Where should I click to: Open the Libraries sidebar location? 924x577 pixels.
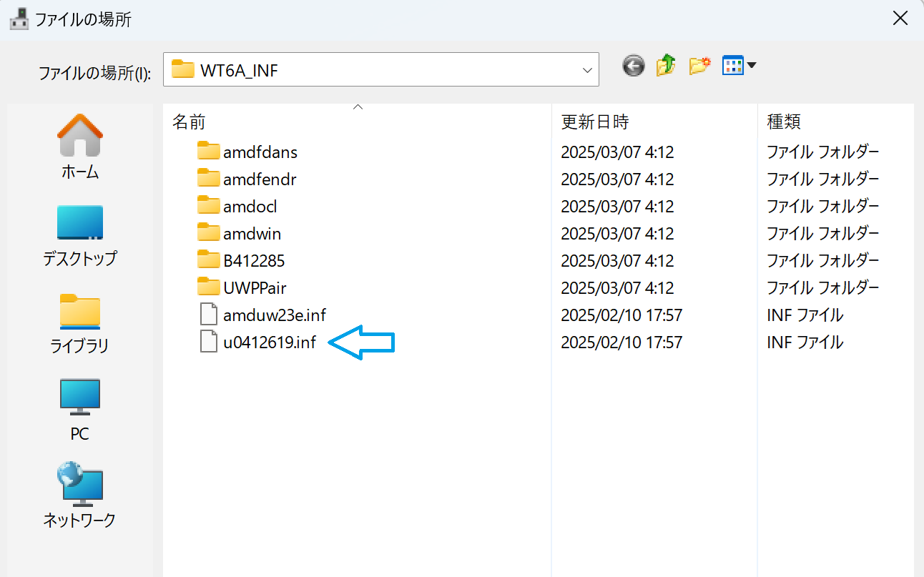79,322
